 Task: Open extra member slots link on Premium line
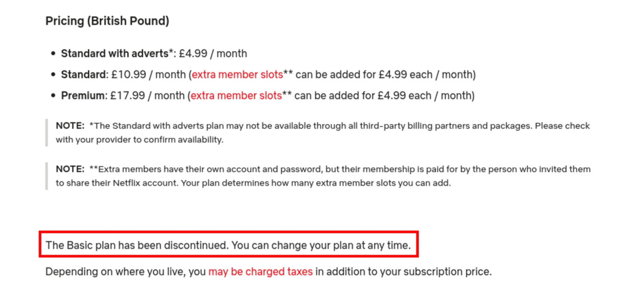(236, 96)
